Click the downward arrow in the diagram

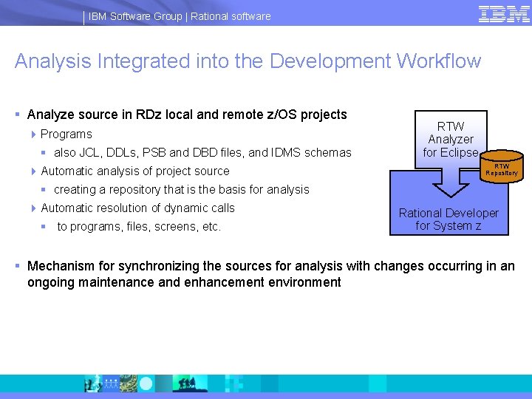[x=451, y=183]
